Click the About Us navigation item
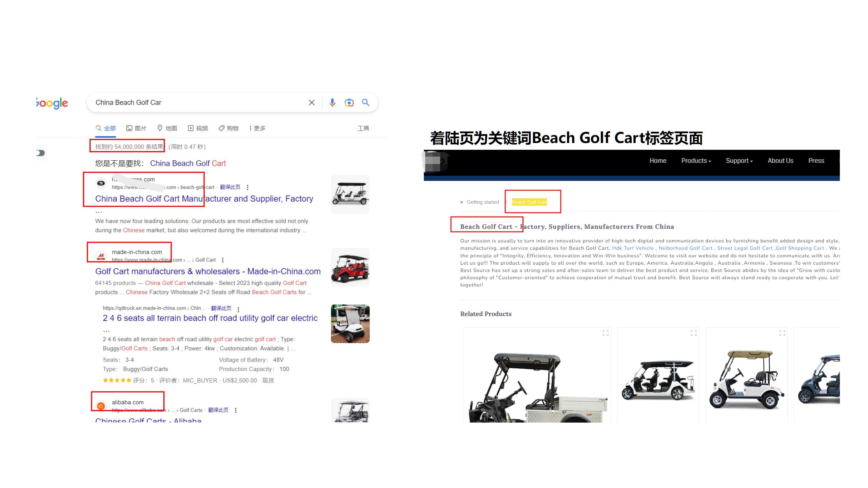 [x=780, y=161]
